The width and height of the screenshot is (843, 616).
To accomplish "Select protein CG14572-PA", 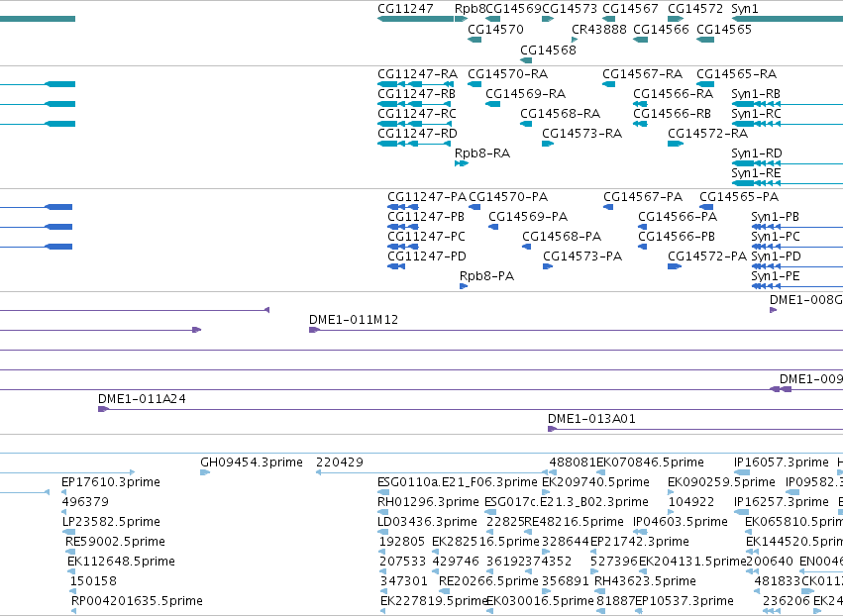I will point(707,257).
